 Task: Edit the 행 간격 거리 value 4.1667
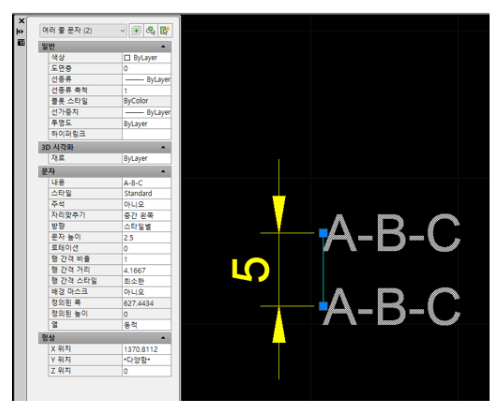147,270
